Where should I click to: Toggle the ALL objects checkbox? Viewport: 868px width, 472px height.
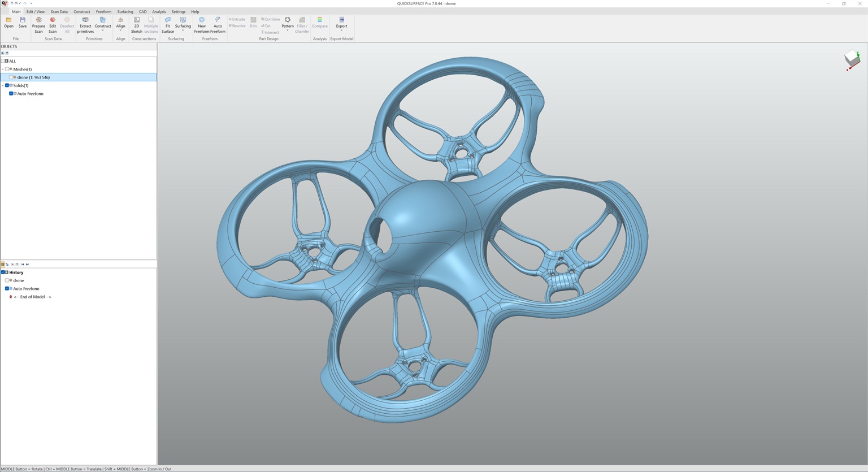(x=3, y=61)
